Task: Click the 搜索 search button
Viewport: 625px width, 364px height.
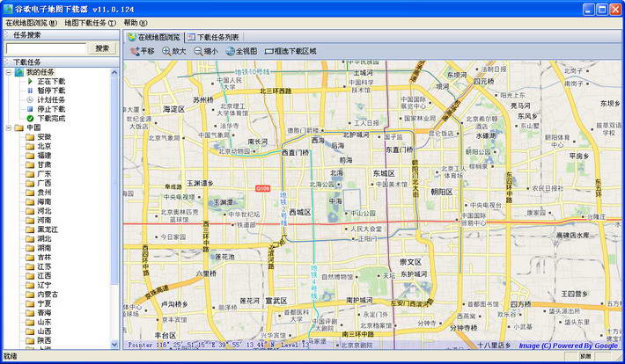Action: (102, 48)
